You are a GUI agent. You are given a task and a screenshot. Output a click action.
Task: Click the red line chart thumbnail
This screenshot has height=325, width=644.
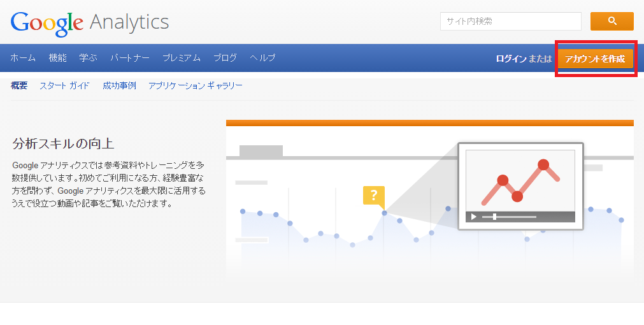point(520,181)
